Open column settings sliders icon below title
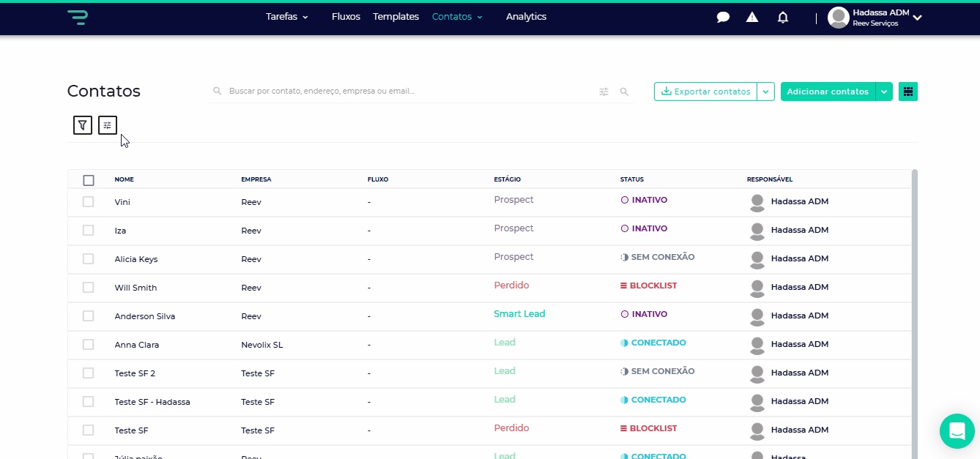 pyautogui.click(x=108, y=125)
